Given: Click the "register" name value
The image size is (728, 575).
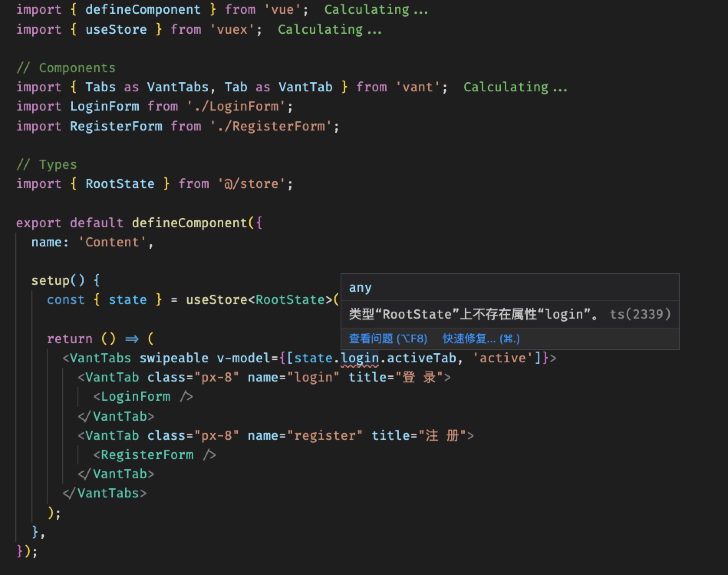Looking at the screenshot, I should click(324, 436).
